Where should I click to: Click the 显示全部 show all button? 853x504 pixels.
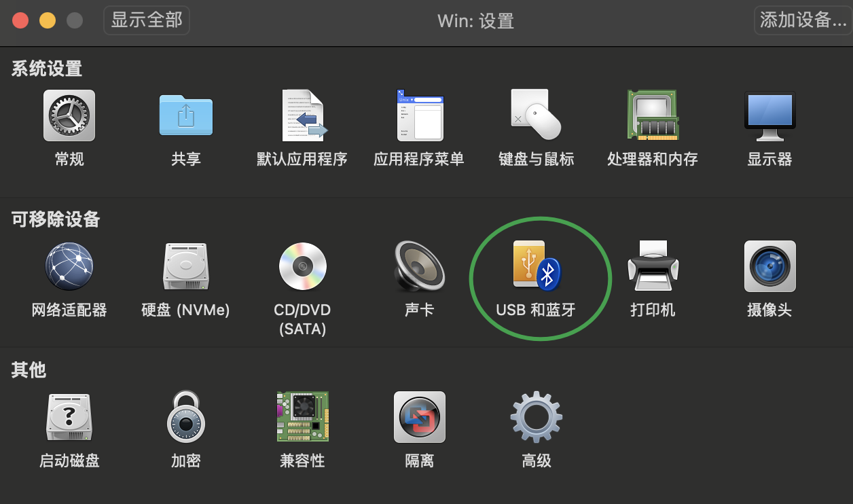point(147,20)
